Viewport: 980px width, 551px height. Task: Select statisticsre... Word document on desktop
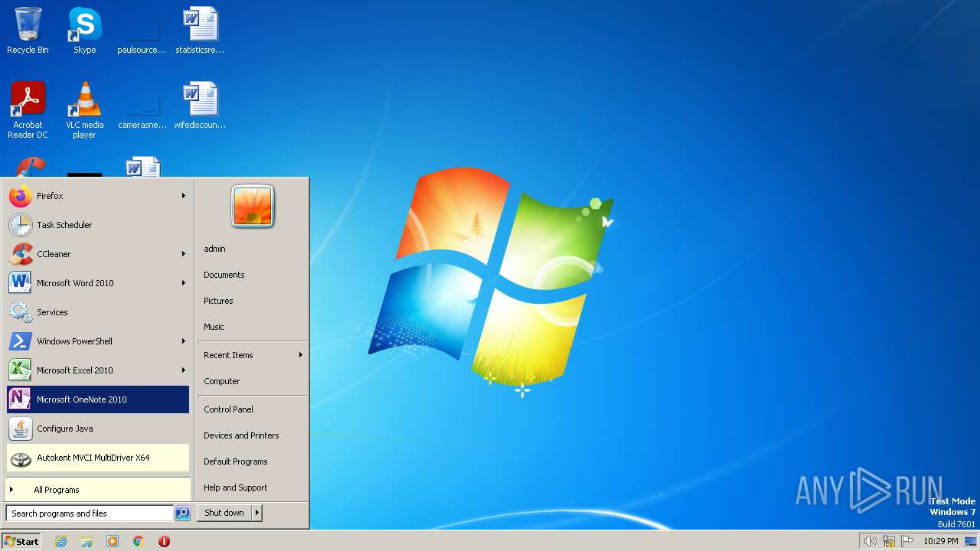[200, 31]
